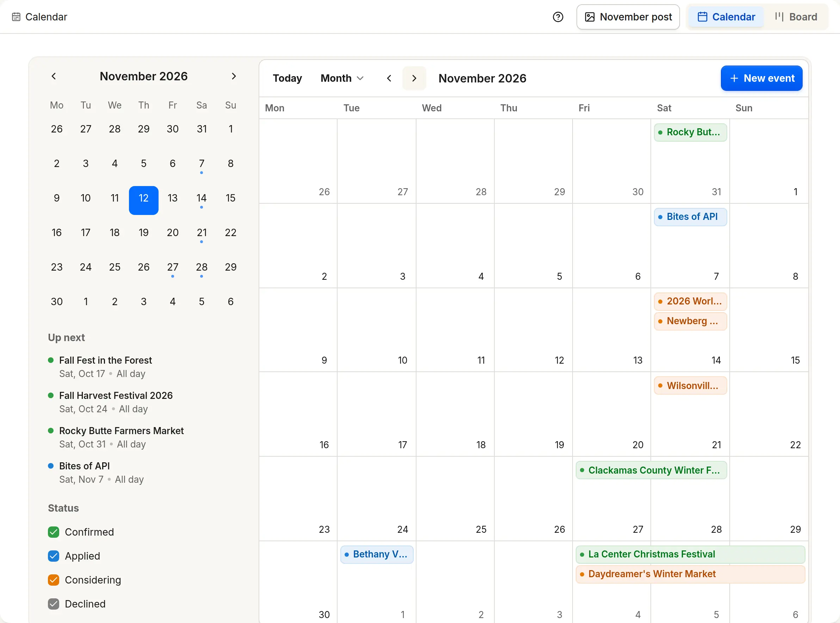Uncheck the Considering status filter

click(x=54, y=580)
